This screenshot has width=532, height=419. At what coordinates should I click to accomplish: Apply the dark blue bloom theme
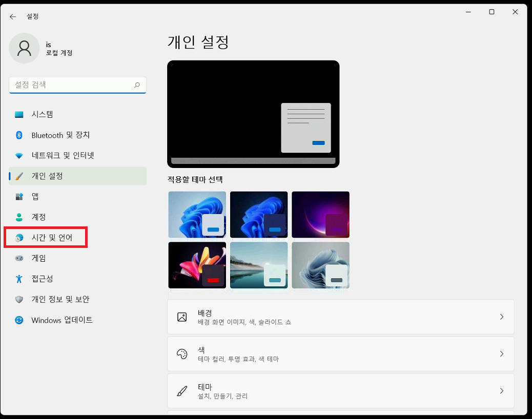(x=259, y=215)
